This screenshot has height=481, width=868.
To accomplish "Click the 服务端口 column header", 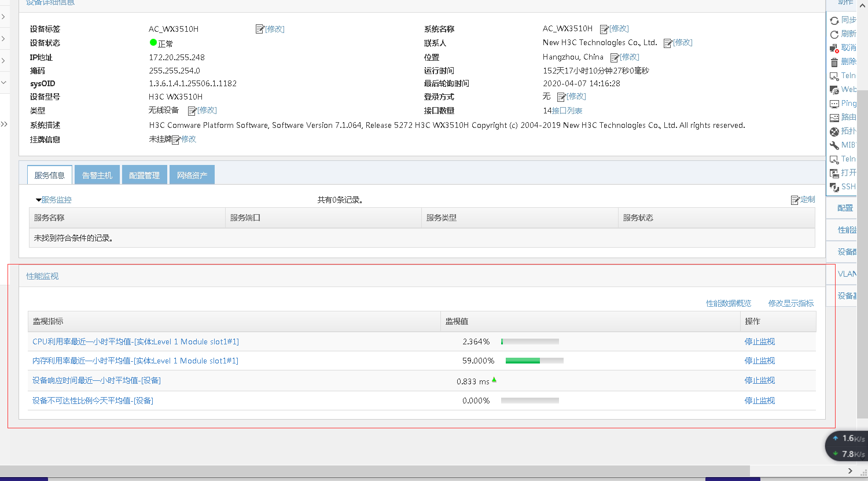I will tap(323, 218).
